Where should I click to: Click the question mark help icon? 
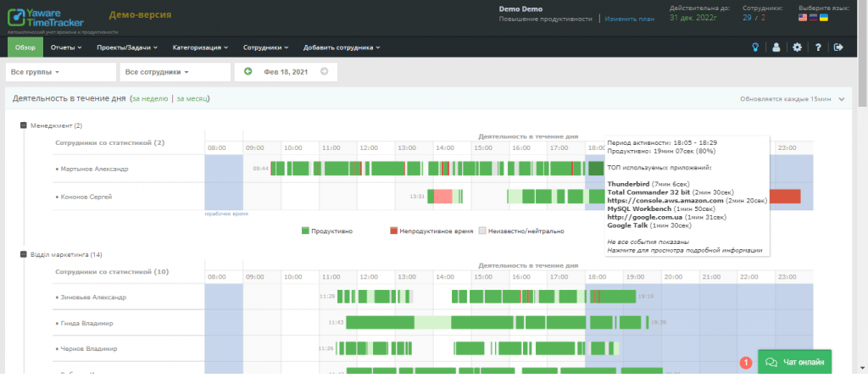pyautogui.click(x=818, y=47)
